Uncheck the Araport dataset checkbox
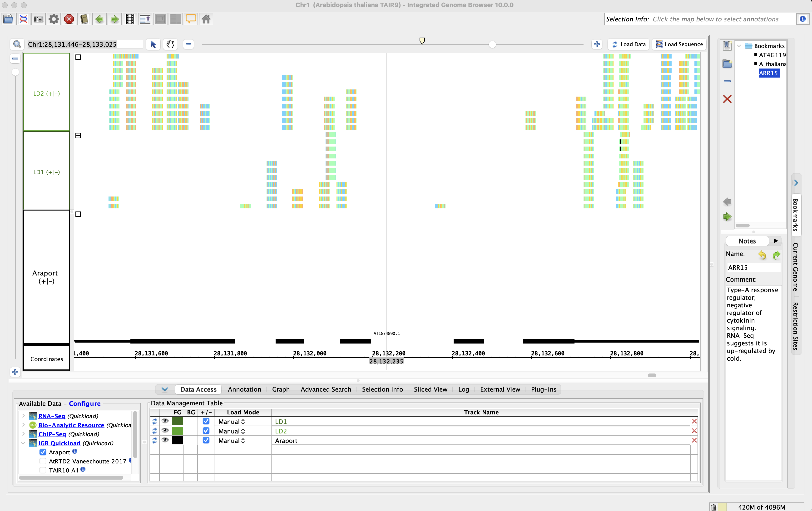Viewport: 812px width, 511px height. 43,452
